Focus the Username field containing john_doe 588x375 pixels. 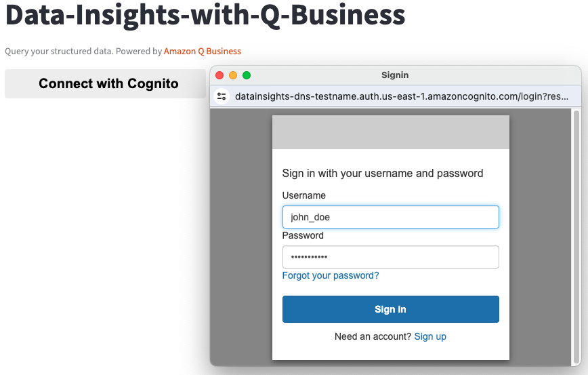pos(390,217)
